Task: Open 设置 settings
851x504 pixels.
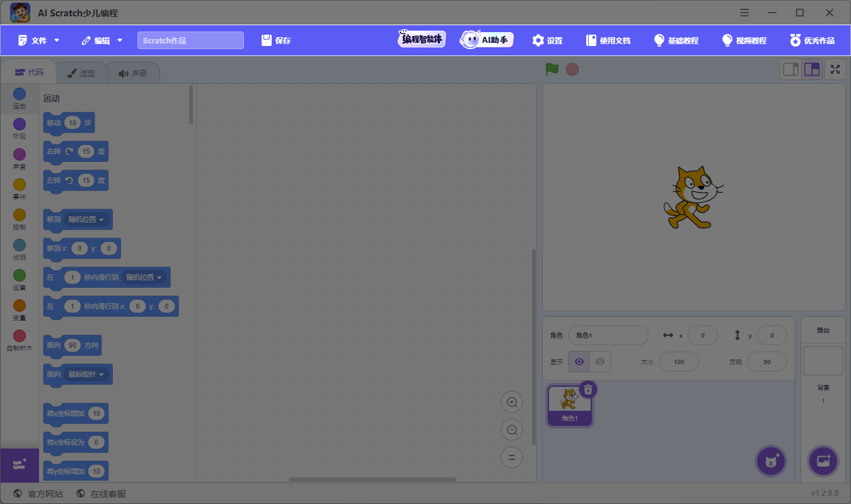Action: pyautogui.click(x=547, y=40)
